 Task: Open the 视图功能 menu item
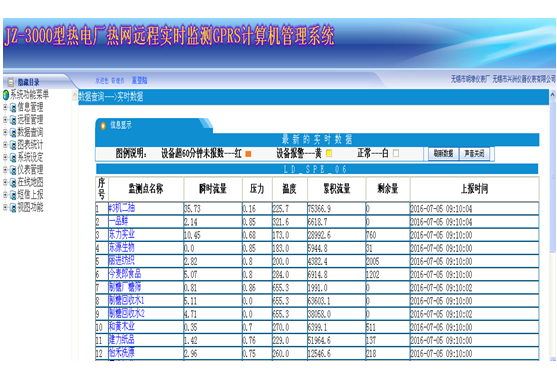(x=30, y=207)
